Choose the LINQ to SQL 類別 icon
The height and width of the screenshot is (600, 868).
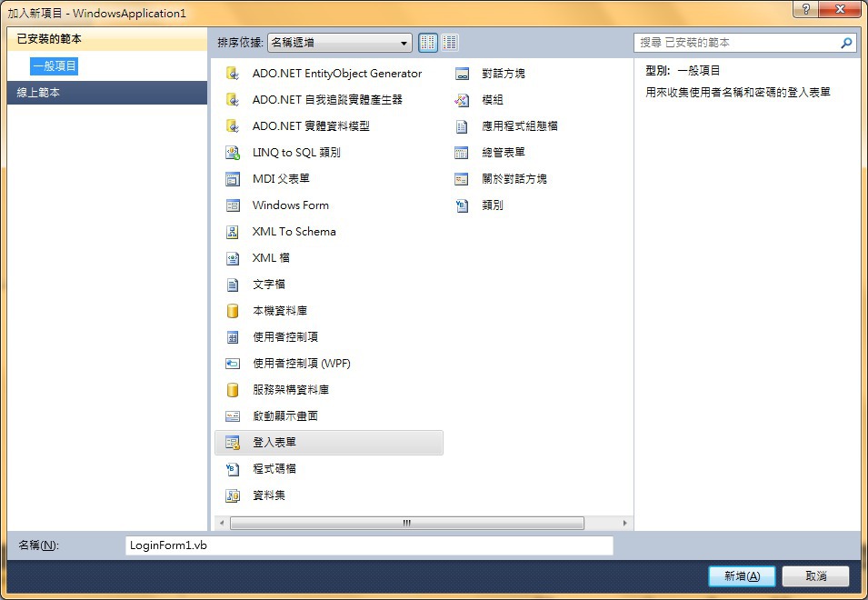pyautogui.click(x=233, y=152)
